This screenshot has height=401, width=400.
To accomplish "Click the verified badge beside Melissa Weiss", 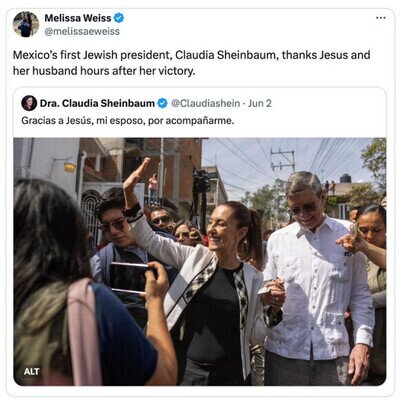I will click(x=119, y=18).
